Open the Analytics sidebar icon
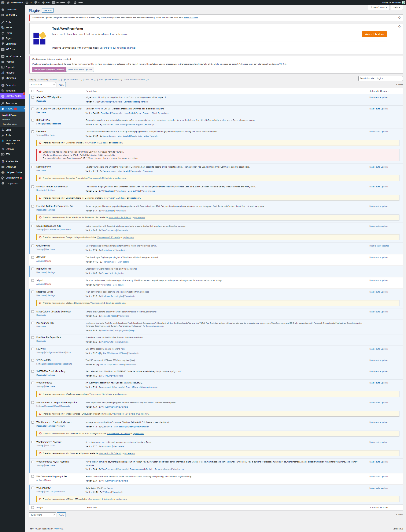The height and width of the screenshot is (532, 406). click(x=3, y=73)
